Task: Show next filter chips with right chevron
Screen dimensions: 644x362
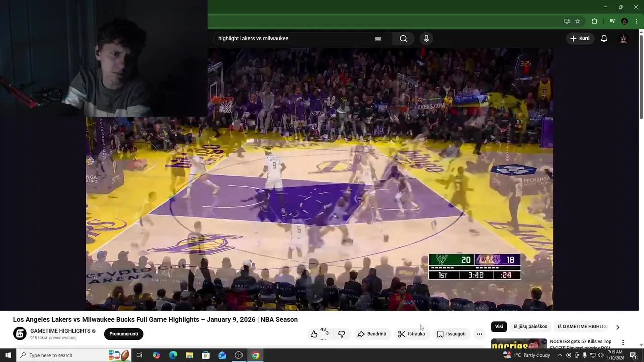Action: coord(618,327)
